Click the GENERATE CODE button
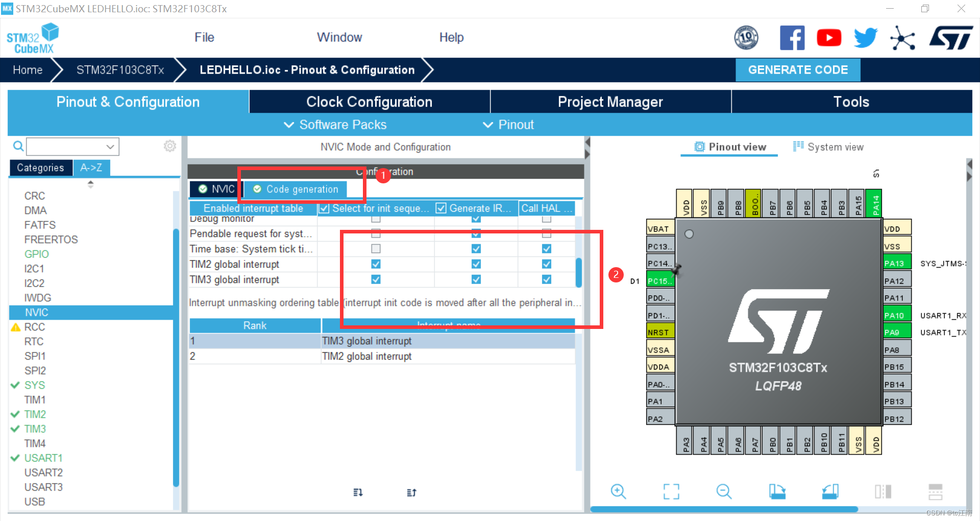Image resolution: width=980 pixels, height=521 pixels. (798, 70)
